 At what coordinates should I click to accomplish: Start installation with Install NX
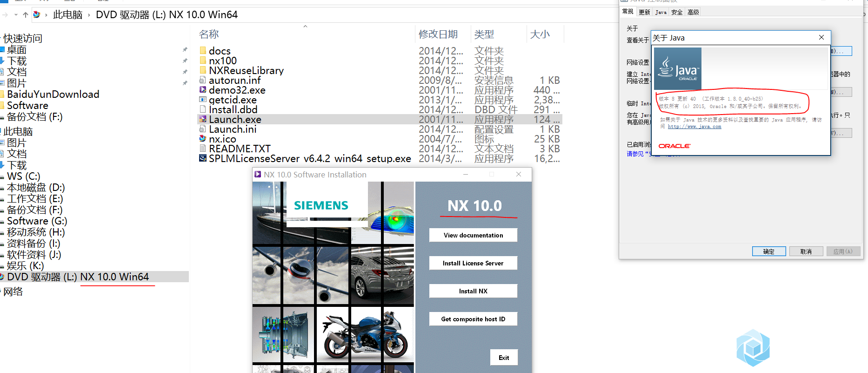tap(473, 291)
